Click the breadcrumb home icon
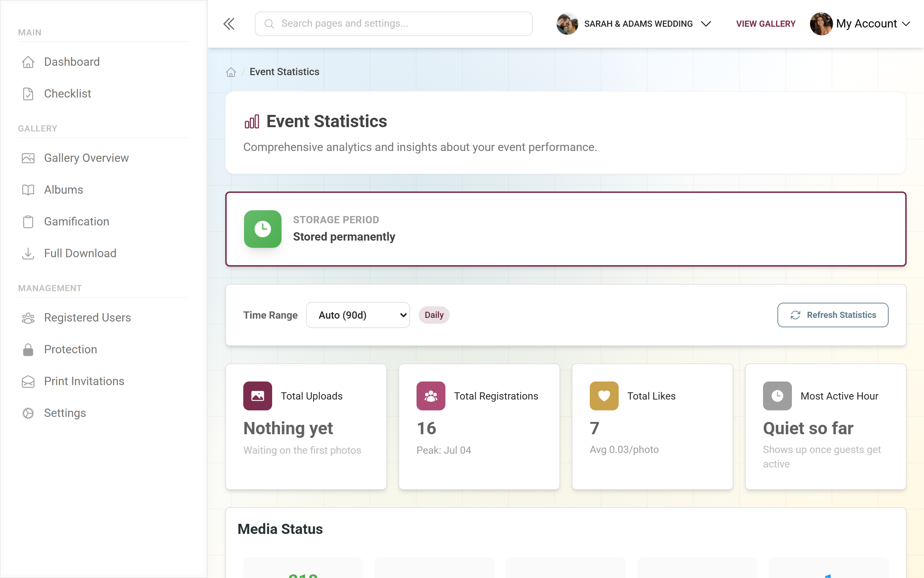Screen dimensions: 924x578 231,72
